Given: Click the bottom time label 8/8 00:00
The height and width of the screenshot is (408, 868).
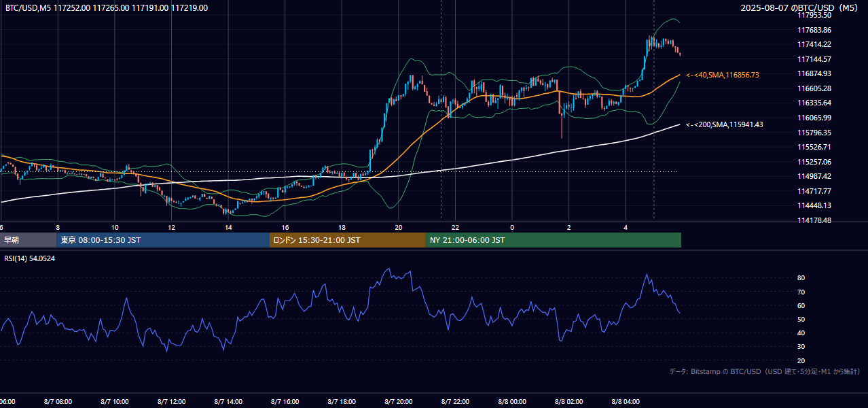Looking at the screenshot, I should (512, 402).
